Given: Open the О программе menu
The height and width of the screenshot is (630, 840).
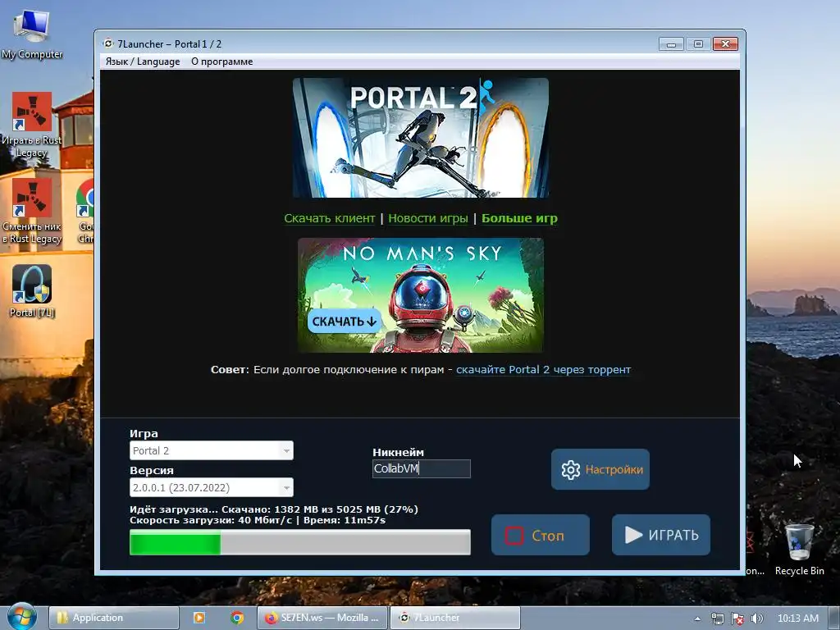Looking at the screenshot, I should pos(221,62).
